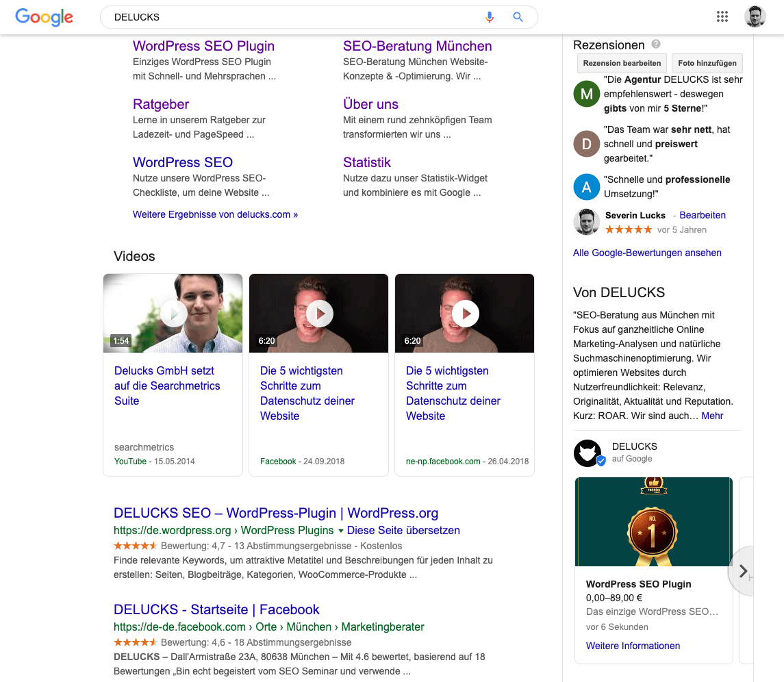The width and height of the screenshot is (784, 682).
Task: Click the Foto hinzufügen button
Action: click(x=707, y=63)
